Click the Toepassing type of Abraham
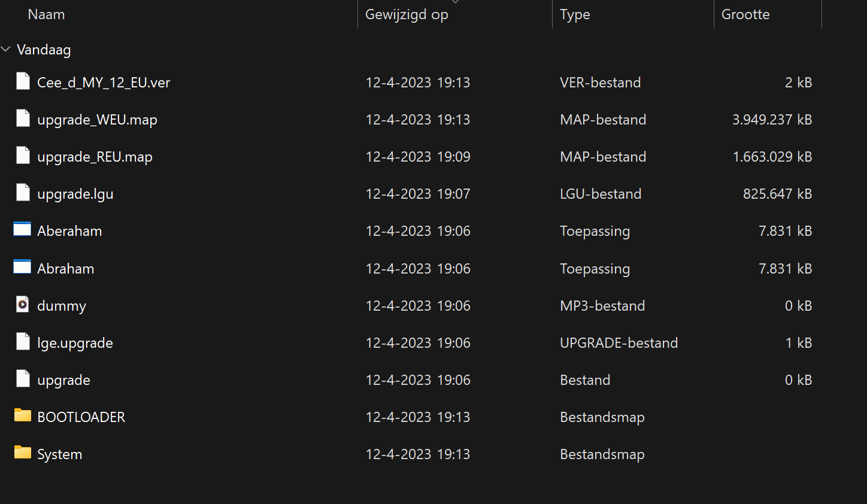This screenshot has height=504, width=867. pyautogui.click(x=595, y=269)
